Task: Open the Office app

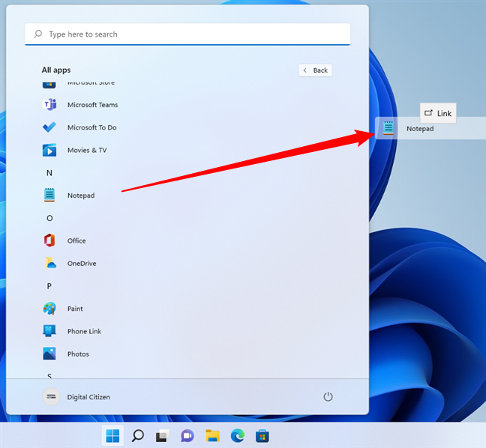Action: 76,240
